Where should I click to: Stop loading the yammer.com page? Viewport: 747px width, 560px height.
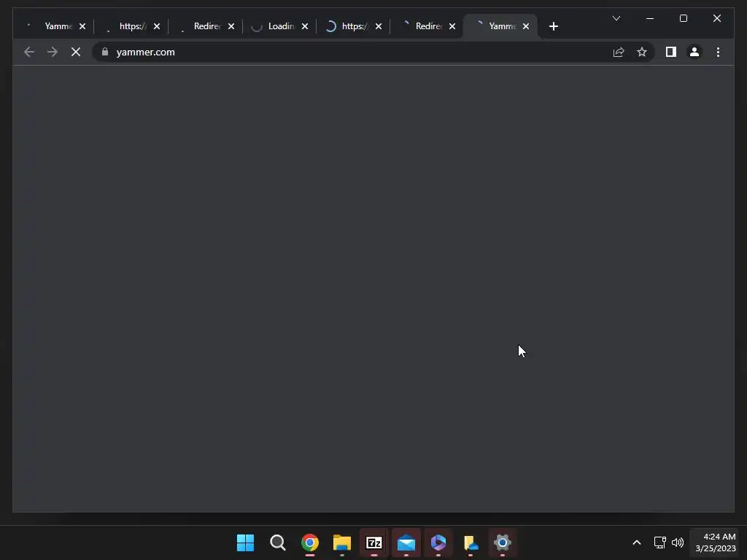pyautogui.click(x=76, y=52)
